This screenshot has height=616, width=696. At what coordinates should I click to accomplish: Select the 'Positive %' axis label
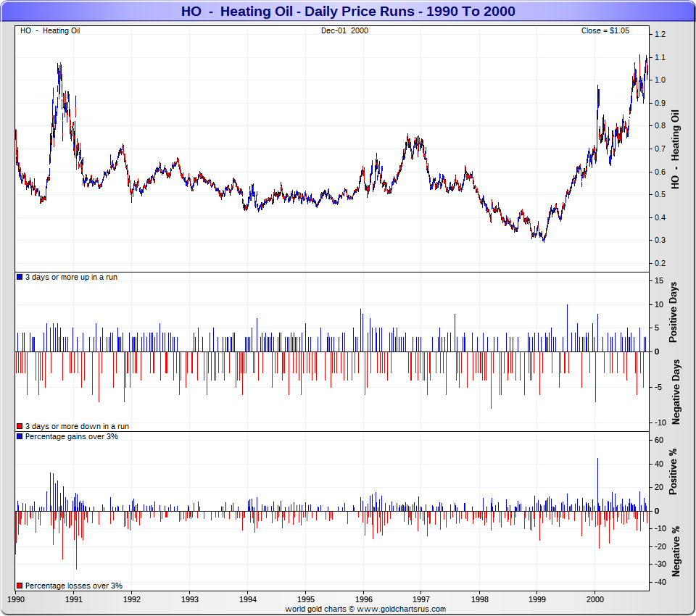coord(673,472)
